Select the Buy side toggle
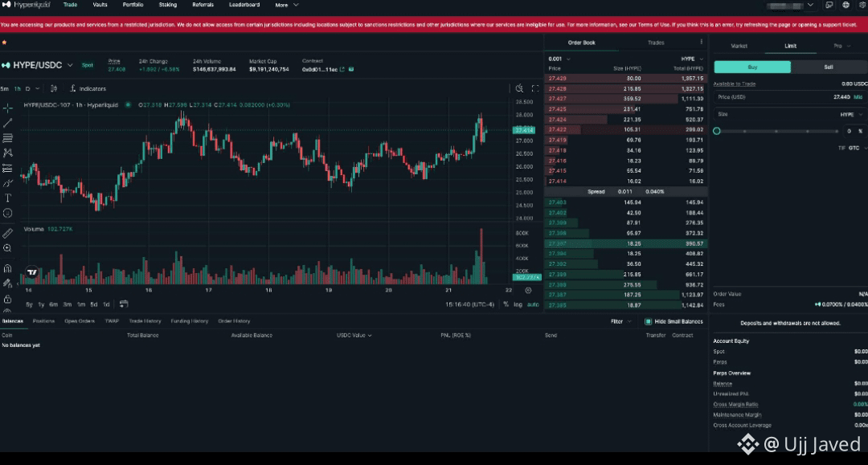Viewport: 868px width, 465px height. tap(752, 67)
